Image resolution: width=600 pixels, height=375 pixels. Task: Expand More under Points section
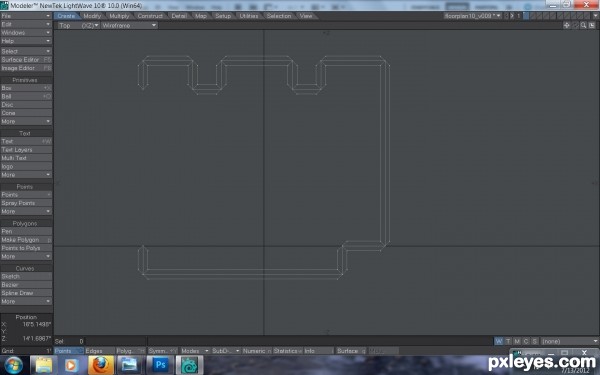click(x=26, y=211)
